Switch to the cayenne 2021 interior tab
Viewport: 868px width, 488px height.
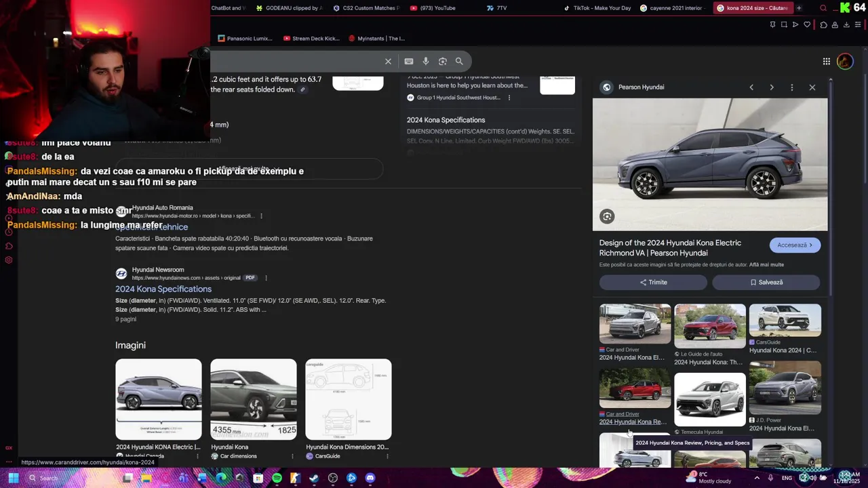pos(671,8)
